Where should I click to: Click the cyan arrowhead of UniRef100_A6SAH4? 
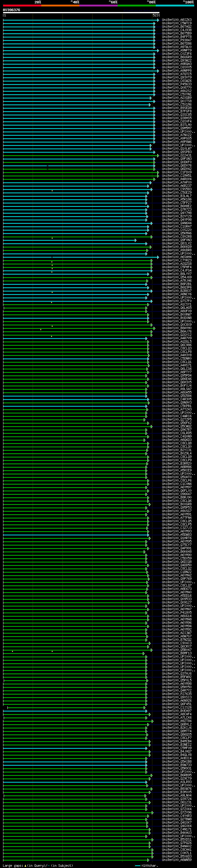click(158, 257)
